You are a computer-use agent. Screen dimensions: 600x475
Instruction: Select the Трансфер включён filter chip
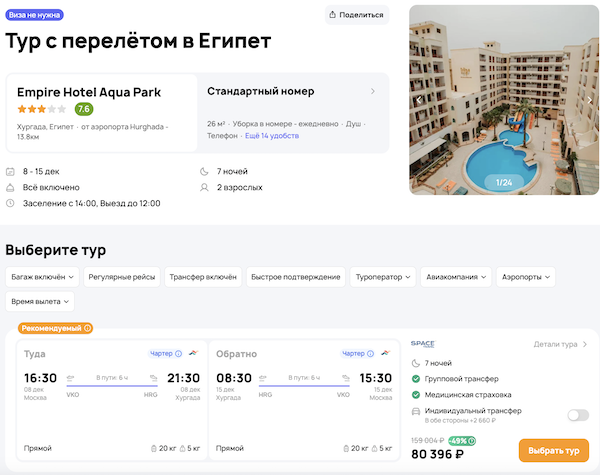(201, 276)
